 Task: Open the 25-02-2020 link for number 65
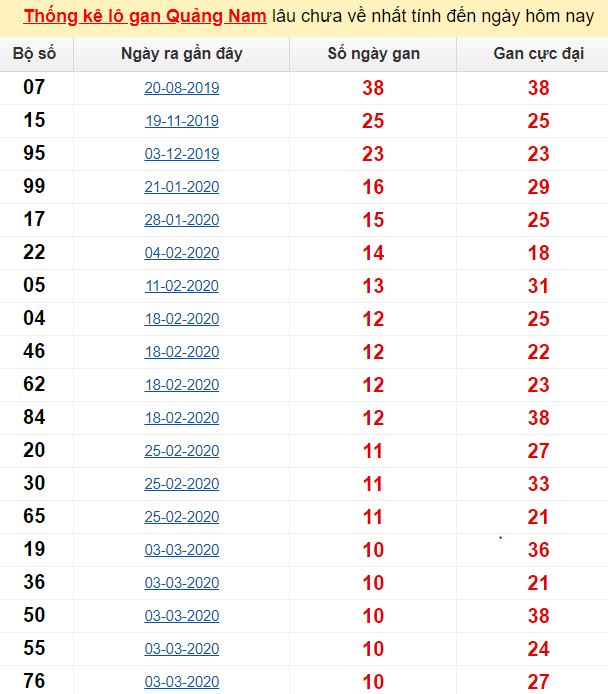pyautogui.click(x=182, y=517)
